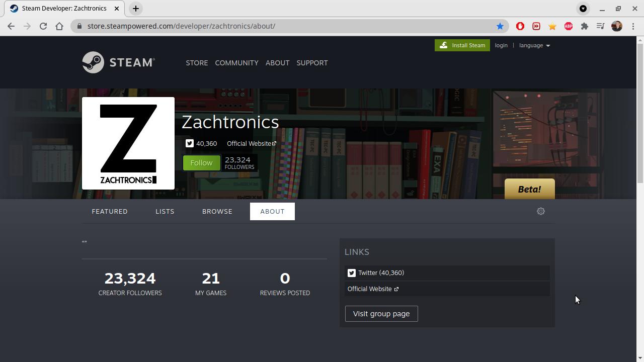
Task: Go to browser home icon
Action: click(59, 26)
